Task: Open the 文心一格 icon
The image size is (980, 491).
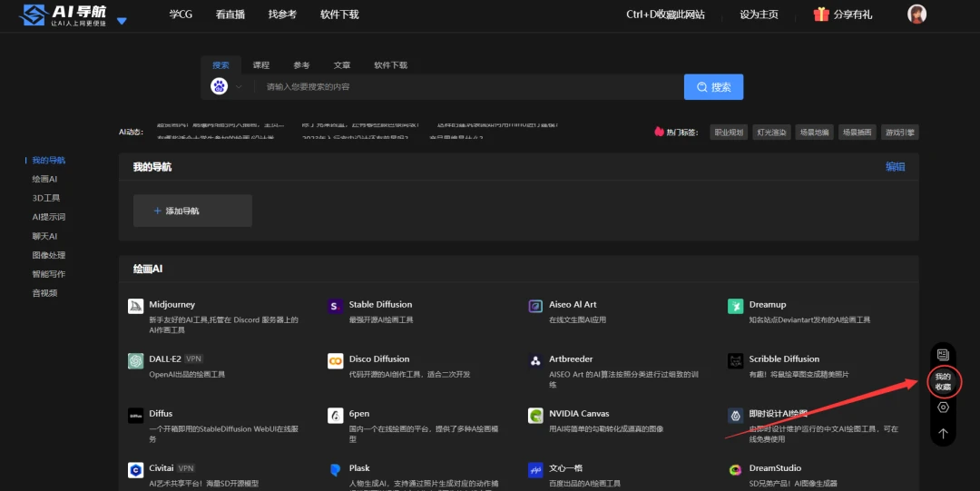Action: coord(535,470)
